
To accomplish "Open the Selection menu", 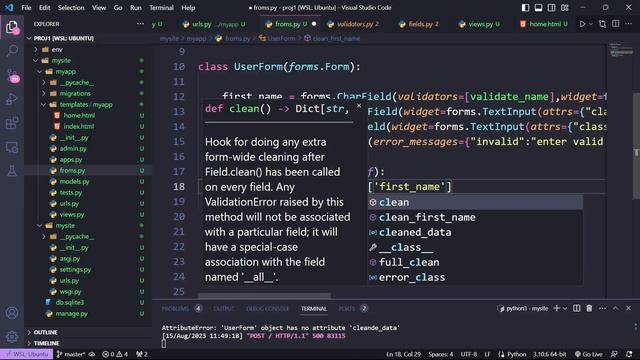I will 71,8.
